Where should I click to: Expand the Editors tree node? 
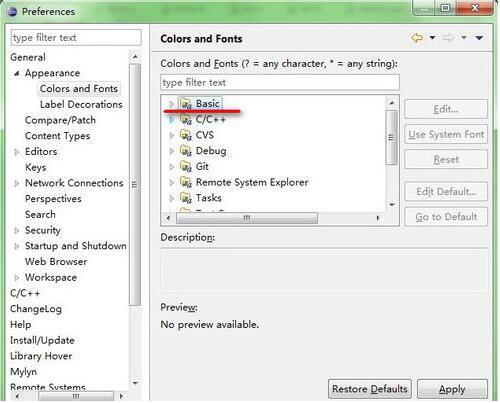pos(16,152)
